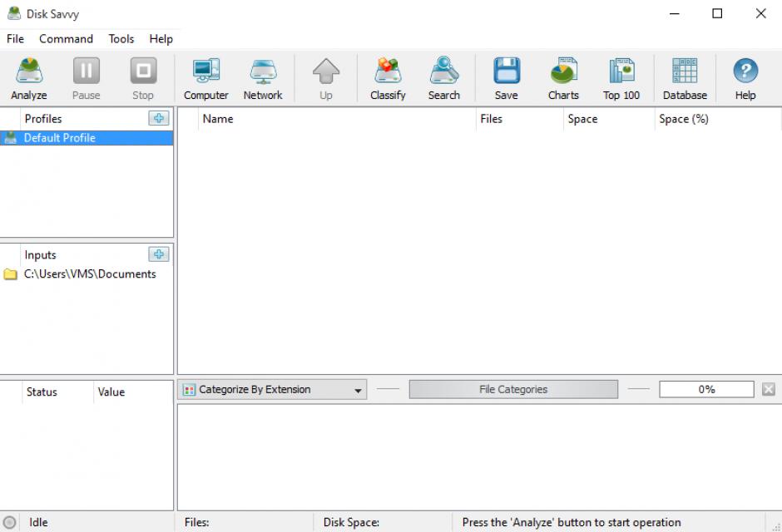Click the Inputs panel header
The height and width of the screenshot is (532, 782).
tap(40, 255)
